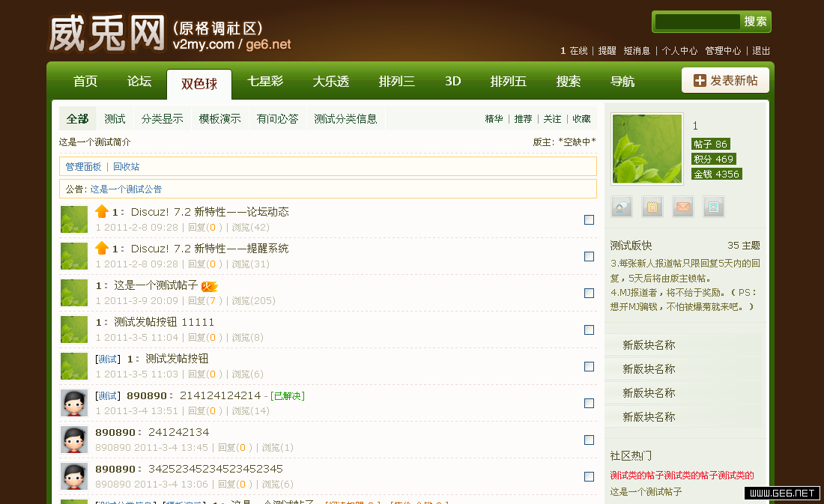
Task: Open the 个人中心 header link
Action: [x=679, y=50]
